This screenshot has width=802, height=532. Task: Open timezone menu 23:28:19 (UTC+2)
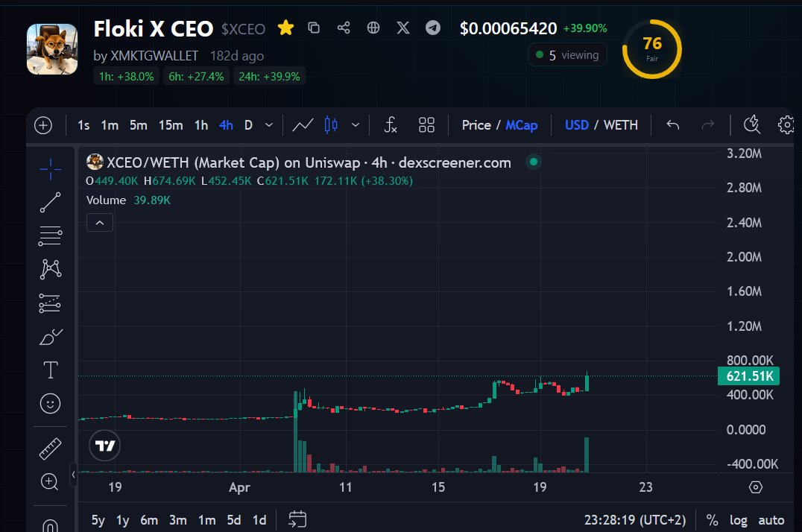tap(635, 520)
